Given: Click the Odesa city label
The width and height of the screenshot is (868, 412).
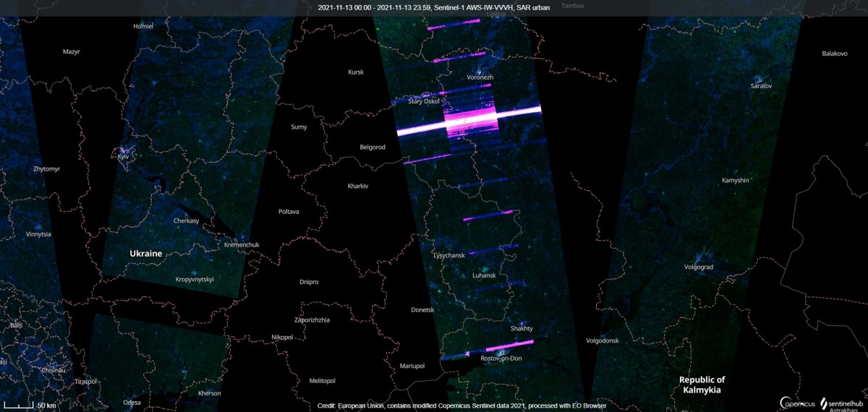Looking at the screenshot, I should [132, 402].
